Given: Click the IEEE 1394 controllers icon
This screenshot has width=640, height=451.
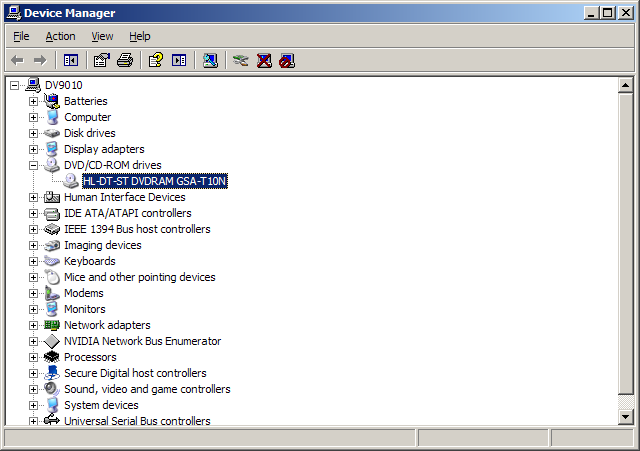Looking at the screenshot, I should coord(52,229).
